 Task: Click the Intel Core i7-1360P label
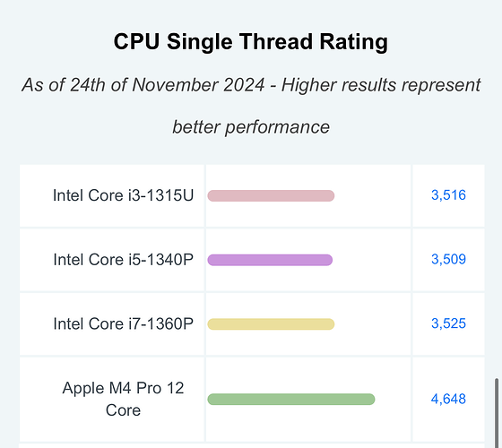click(124, 323)
